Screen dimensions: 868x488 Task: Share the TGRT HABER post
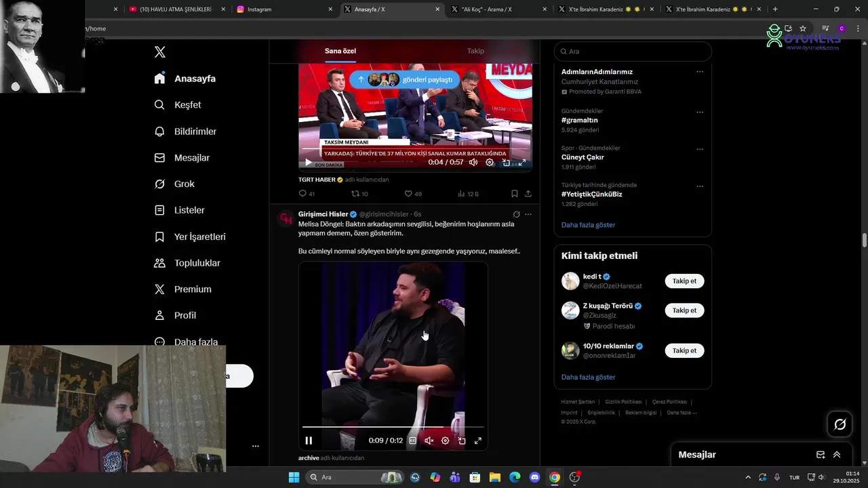click(x=528, y=194)
